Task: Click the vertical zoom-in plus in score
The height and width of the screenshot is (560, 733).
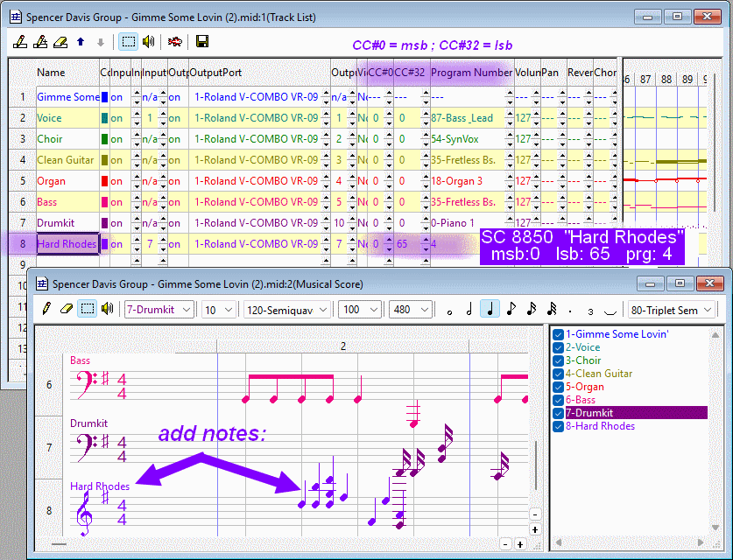Action: click(x=535, y=529)
